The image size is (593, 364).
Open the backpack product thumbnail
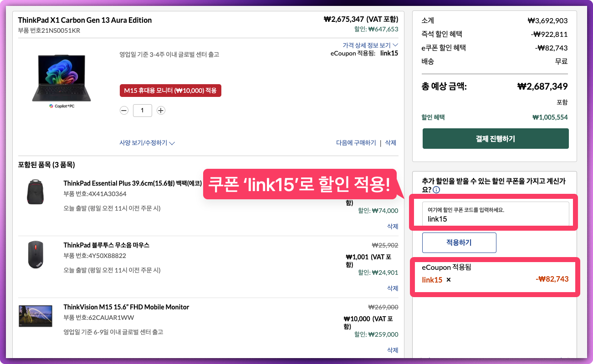(x=35, y=192)
